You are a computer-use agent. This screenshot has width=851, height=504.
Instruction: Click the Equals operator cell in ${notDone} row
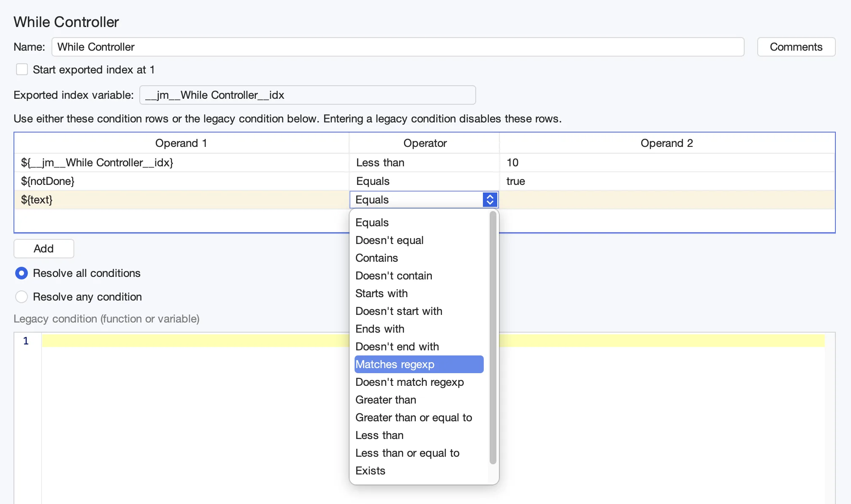tap(424, 181)
